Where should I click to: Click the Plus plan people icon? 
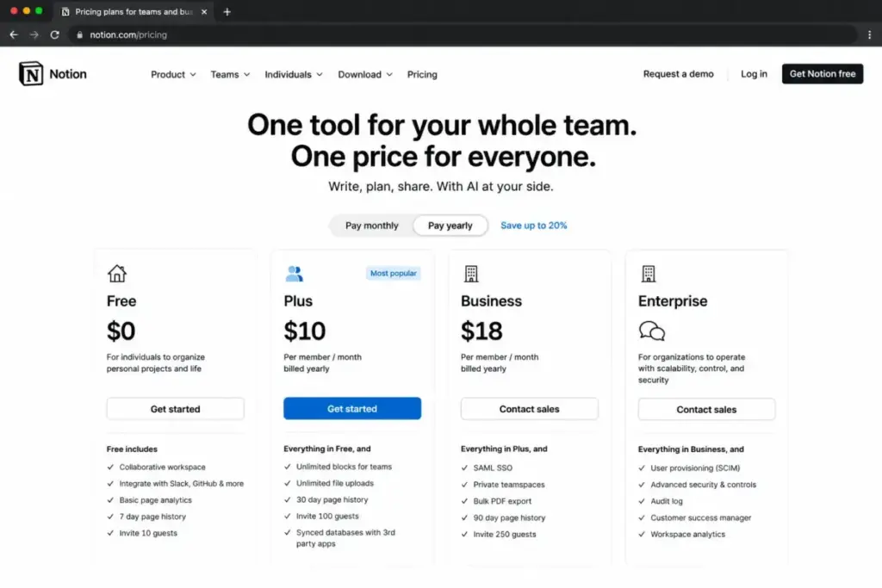(x=294, y=274)
